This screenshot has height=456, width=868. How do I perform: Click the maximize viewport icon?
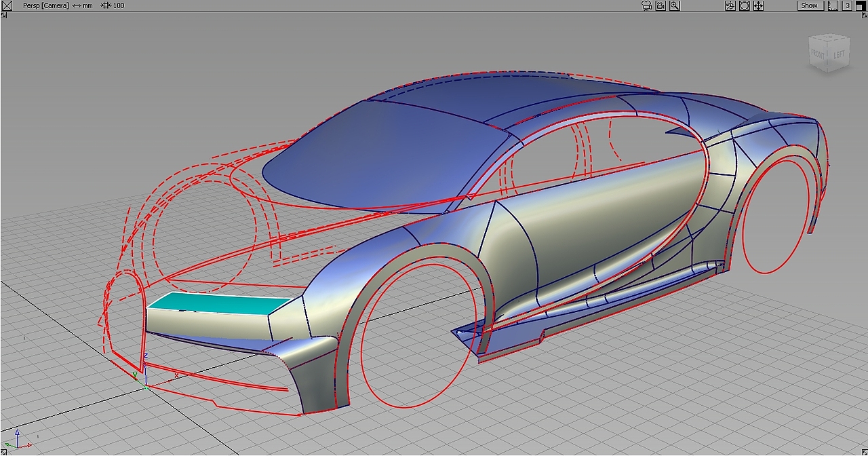click(861, 5)
